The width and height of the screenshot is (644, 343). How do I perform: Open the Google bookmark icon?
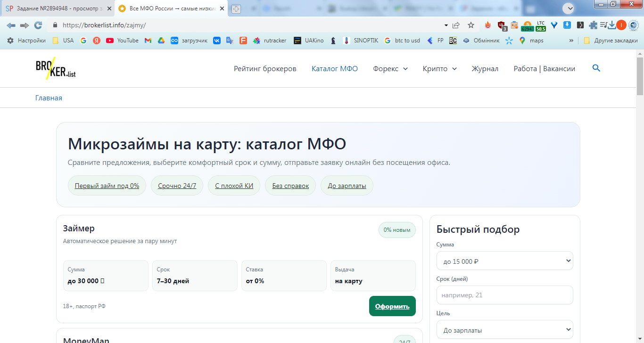click(x=83, y=41)
